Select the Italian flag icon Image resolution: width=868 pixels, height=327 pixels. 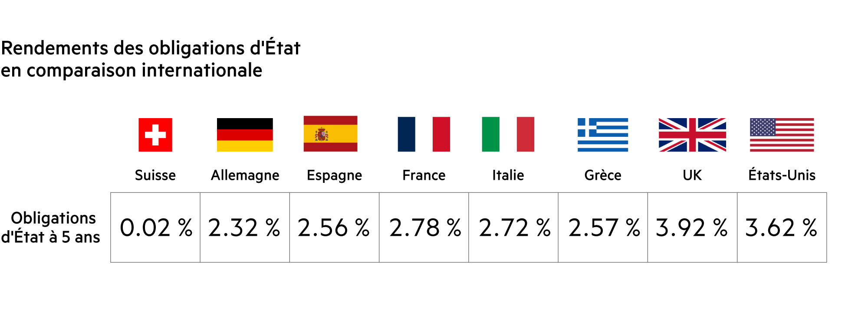point(508,134)
